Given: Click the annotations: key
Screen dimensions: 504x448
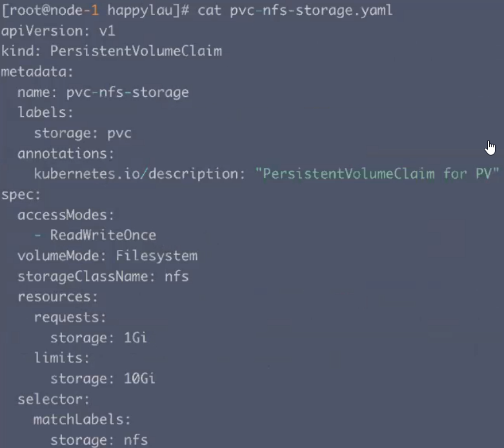Looking at the screenshot, I should [x=66, y=154].
